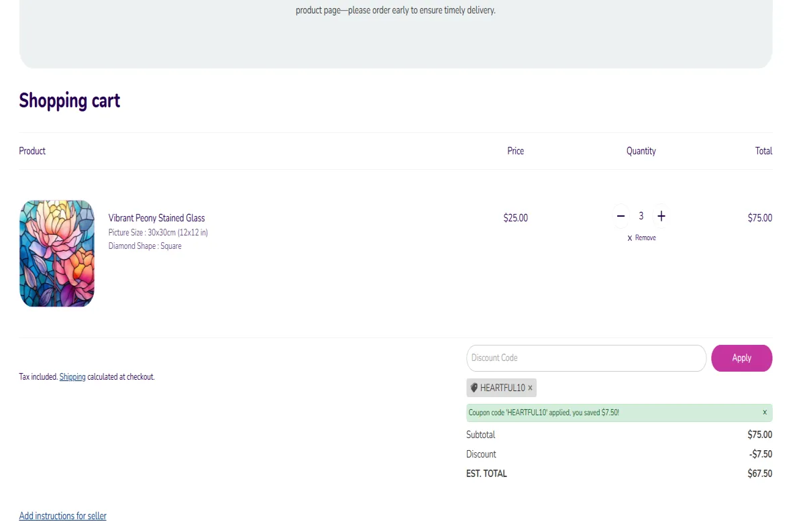Click the Shopping cart heading
The image size is (805, 532).
tap(70, 101)
